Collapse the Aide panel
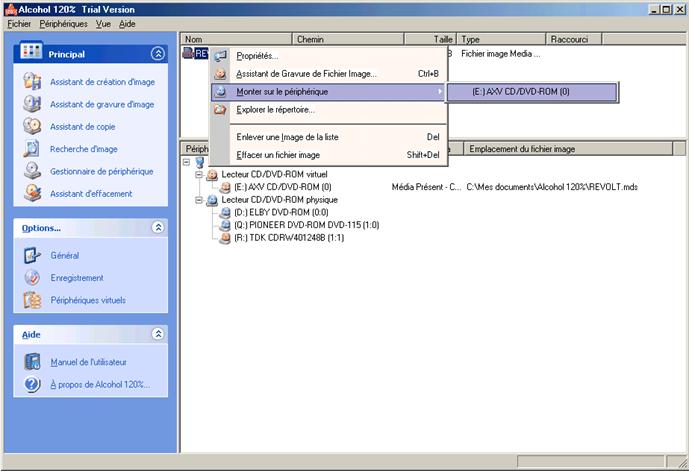The height and width of the screenshot is (471, 689). pos(158,334)
